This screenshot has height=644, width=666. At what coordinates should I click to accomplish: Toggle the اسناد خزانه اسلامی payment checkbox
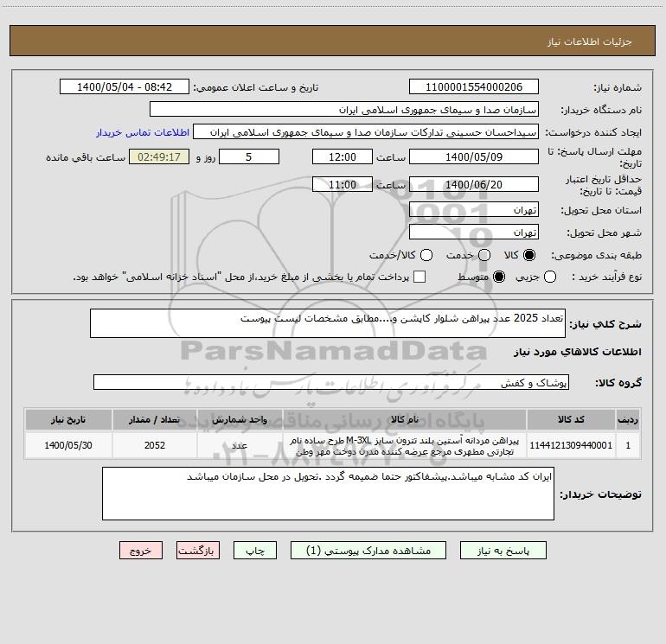pos(419,277)
